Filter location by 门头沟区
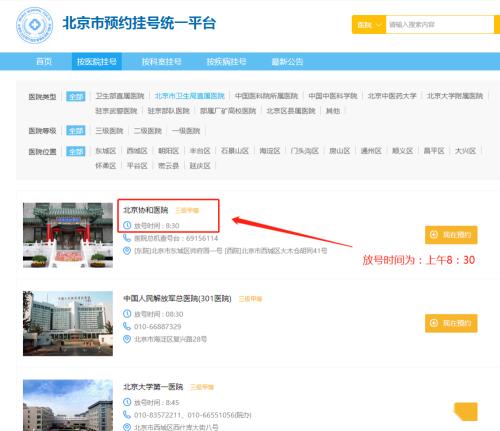 [x=305, y=151]
